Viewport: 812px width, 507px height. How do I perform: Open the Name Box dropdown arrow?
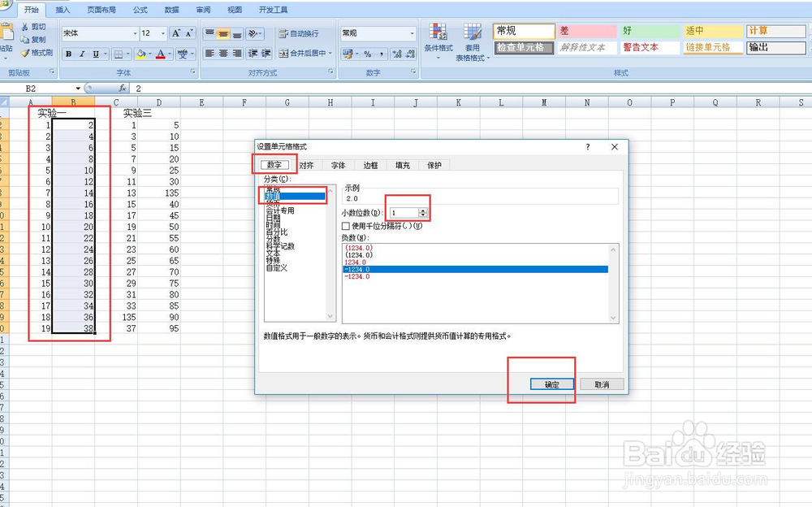click(78, 89)
